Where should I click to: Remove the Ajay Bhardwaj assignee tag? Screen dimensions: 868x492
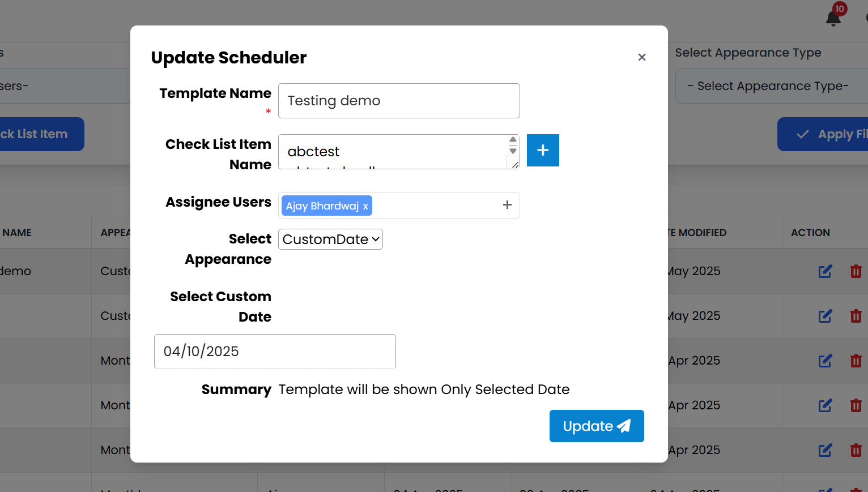(x=365, y=206)
